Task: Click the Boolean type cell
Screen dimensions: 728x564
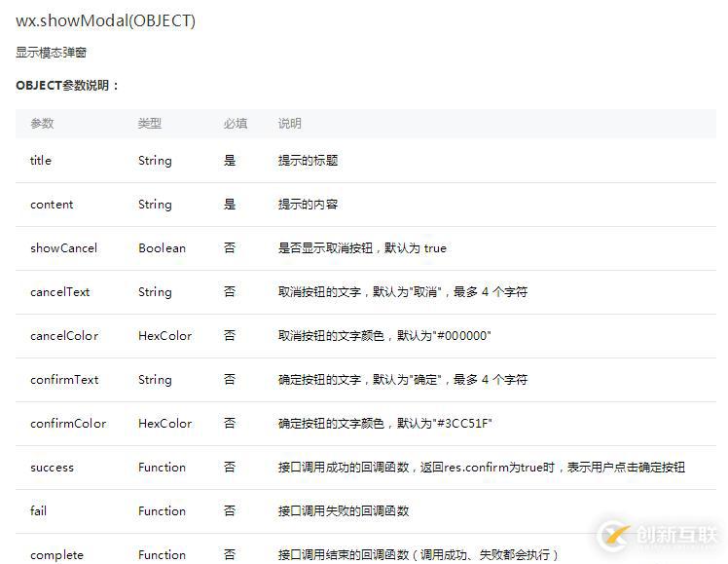Action: point(162,248)
